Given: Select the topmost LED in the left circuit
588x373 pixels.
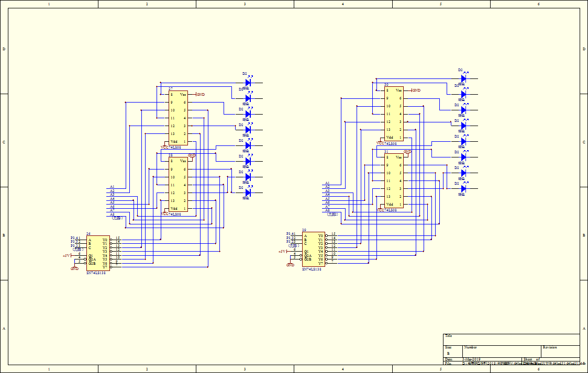Looking at the screenshot, I should [248, 82].
